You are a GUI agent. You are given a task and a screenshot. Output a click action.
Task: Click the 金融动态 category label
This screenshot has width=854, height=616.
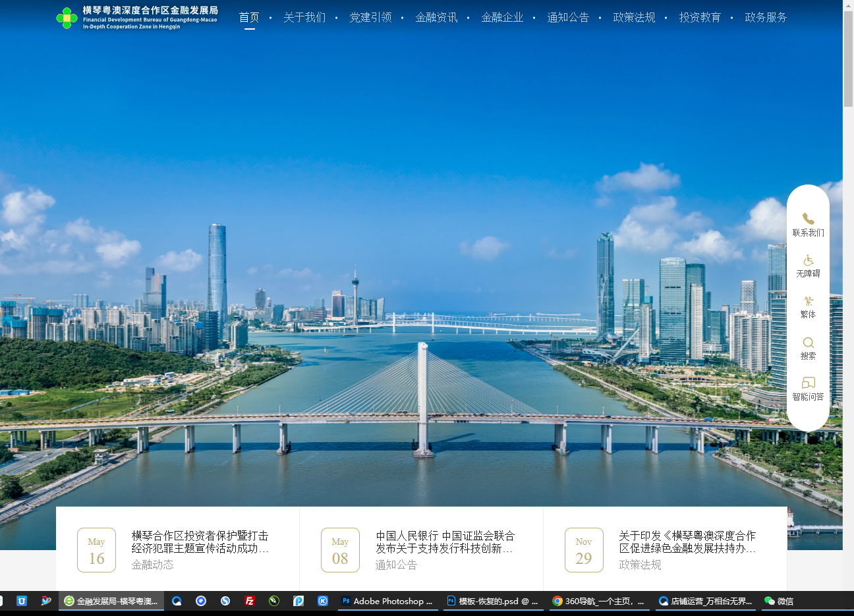click(152, 565)
